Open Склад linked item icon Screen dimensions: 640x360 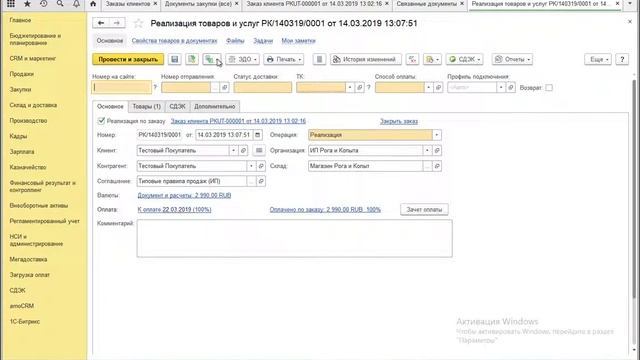(437, 166)
